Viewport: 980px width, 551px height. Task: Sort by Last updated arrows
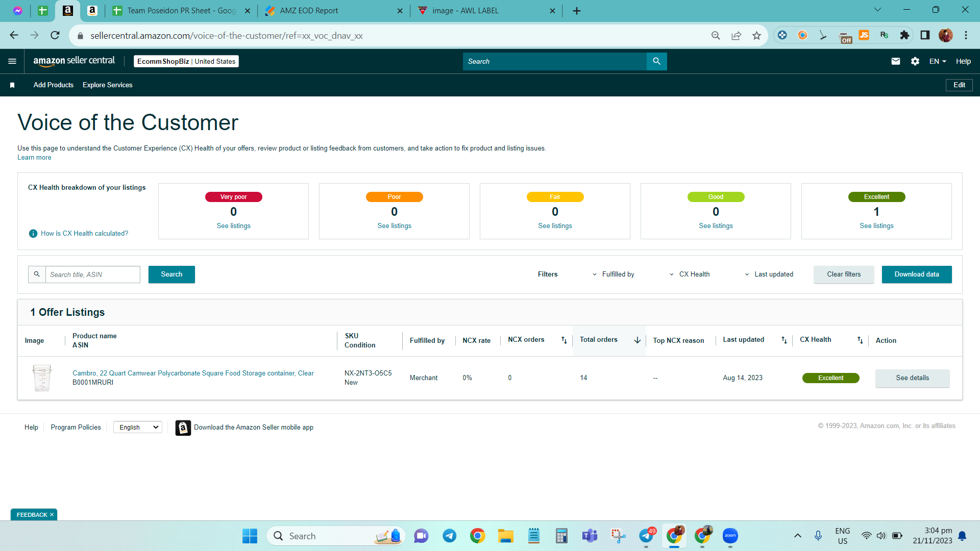[x=784, y=340]
